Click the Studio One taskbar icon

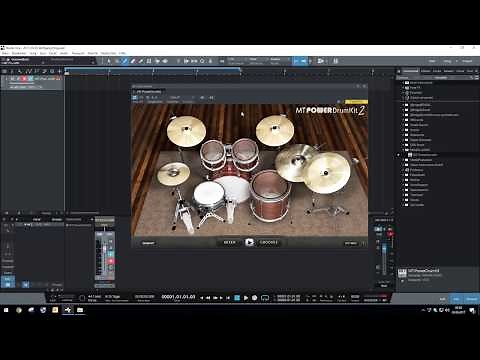pos(68,310)
